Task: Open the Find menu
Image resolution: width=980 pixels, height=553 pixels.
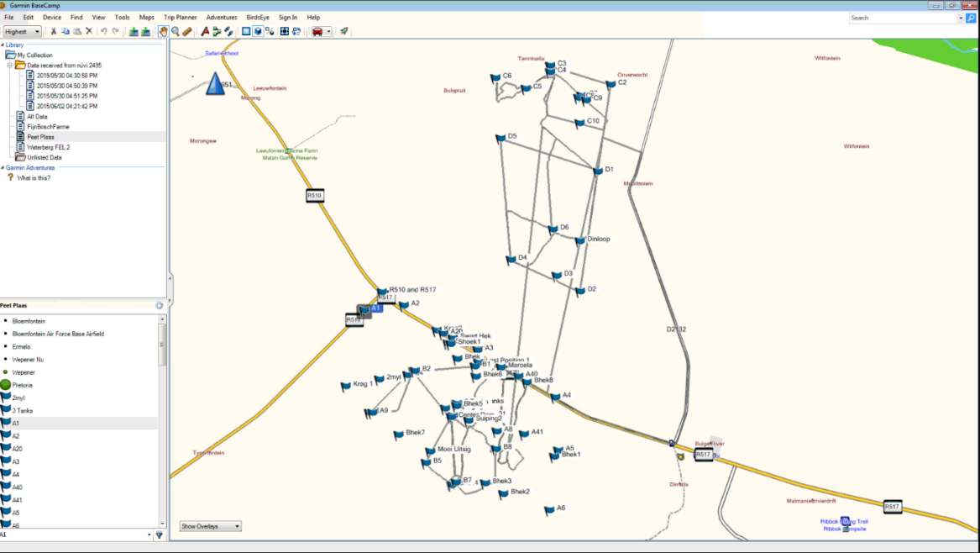Action: [x=76, y=18]
